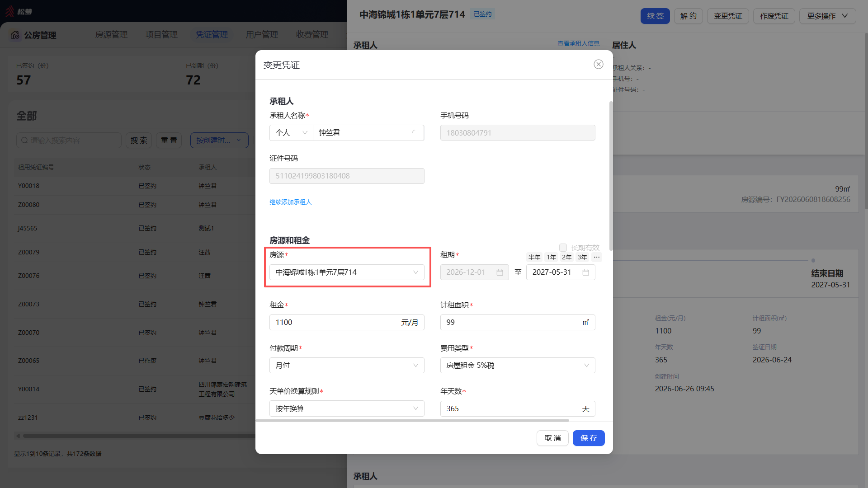The height and width of the screenshot is (488, 868).
Task: Open calendar icon for lease end date
Action: click(586, 272)
